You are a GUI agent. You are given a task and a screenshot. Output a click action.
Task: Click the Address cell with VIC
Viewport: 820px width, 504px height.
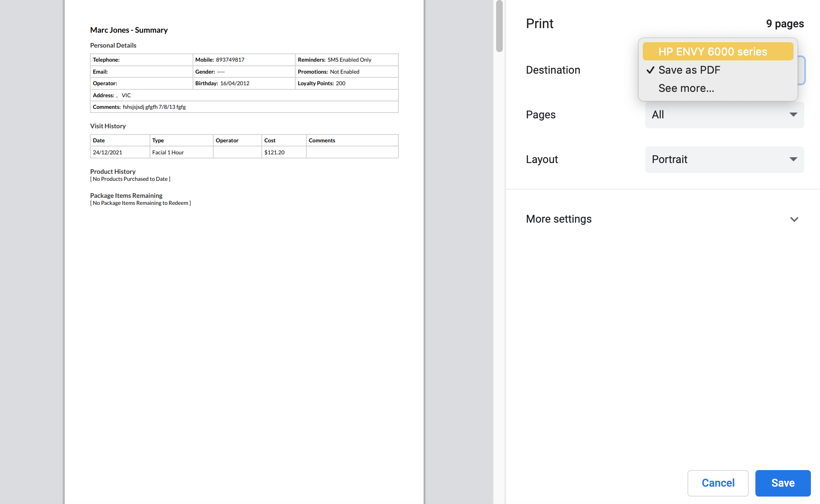click(x=244, y=95)
